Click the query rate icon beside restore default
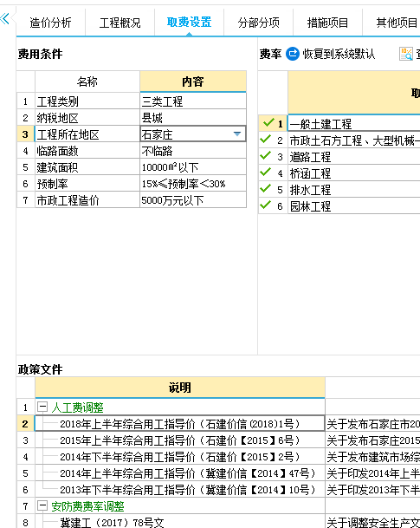This screenshot has width=420, height=528. [x=406, y=54]
